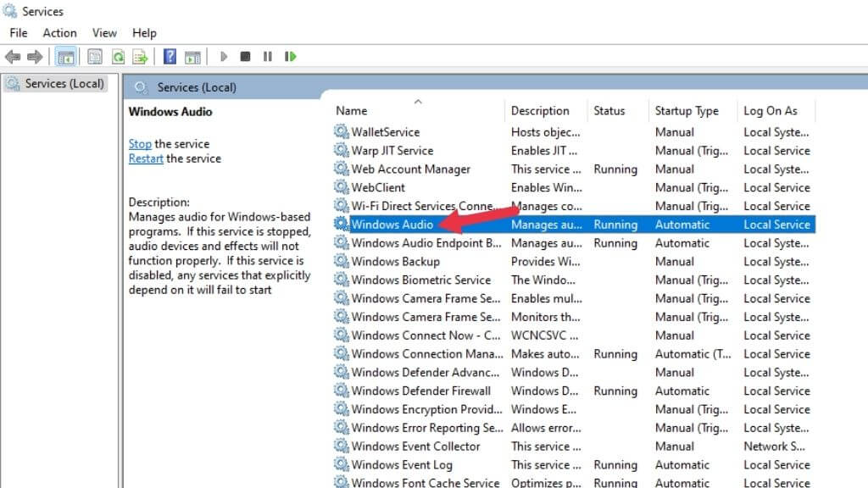Toggle the Show/Hide Console Tree button
The image size is (868, 488).
pyautogui.click(x=65, y=57)
